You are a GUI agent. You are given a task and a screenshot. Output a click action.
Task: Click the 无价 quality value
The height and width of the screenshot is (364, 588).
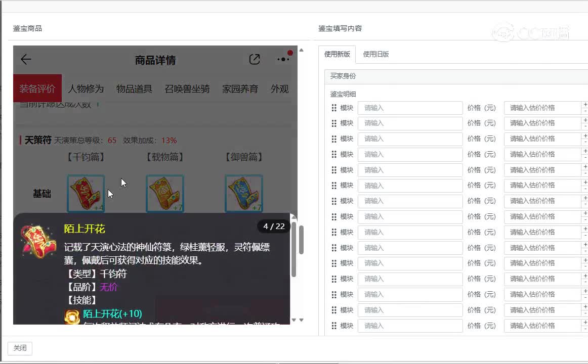109,287
